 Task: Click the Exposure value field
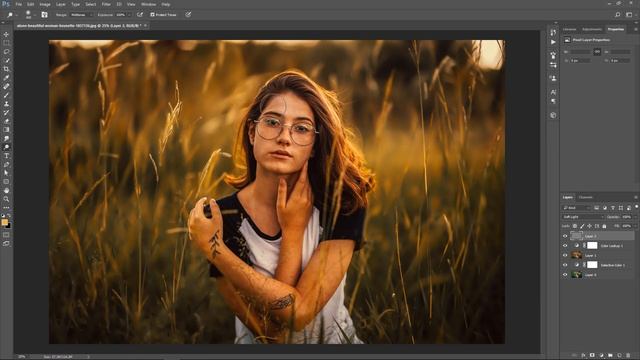121,15
